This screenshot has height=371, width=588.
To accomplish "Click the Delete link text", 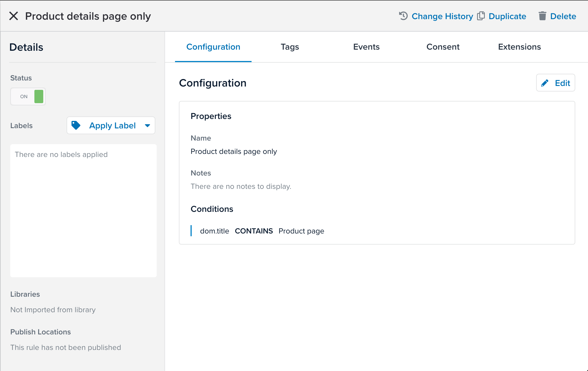I will [563, 16].
